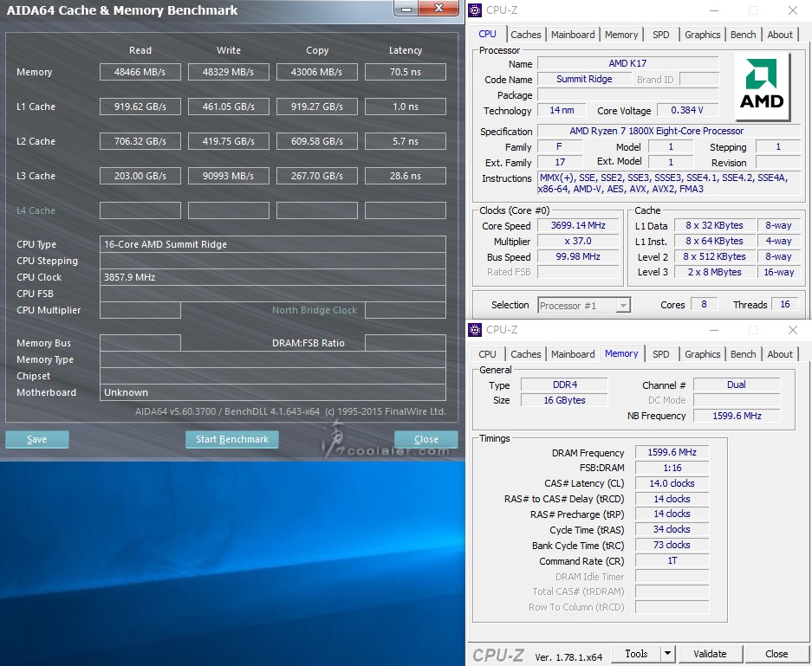Screen dimensions: 812x666
Task: Start the AIDA64 benchmark
Action: coord(232,439)
